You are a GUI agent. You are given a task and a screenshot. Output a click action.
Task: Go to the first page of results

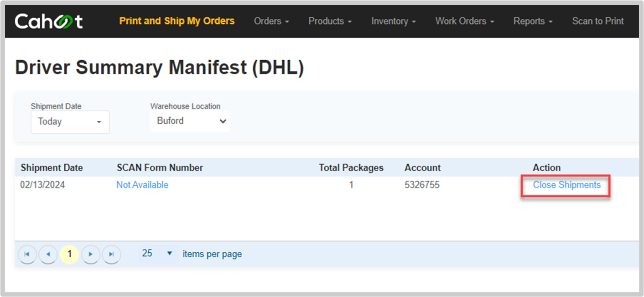pos(27,255)
